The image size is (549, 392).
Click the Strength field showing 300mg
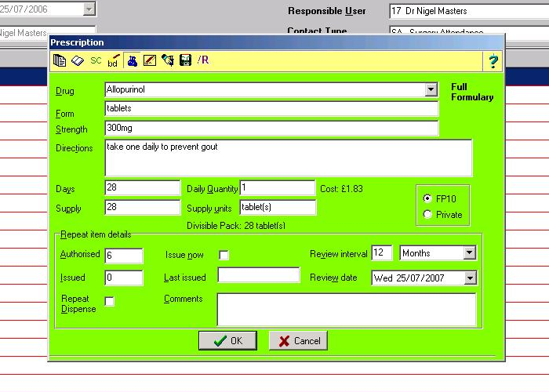coord(271,128)
